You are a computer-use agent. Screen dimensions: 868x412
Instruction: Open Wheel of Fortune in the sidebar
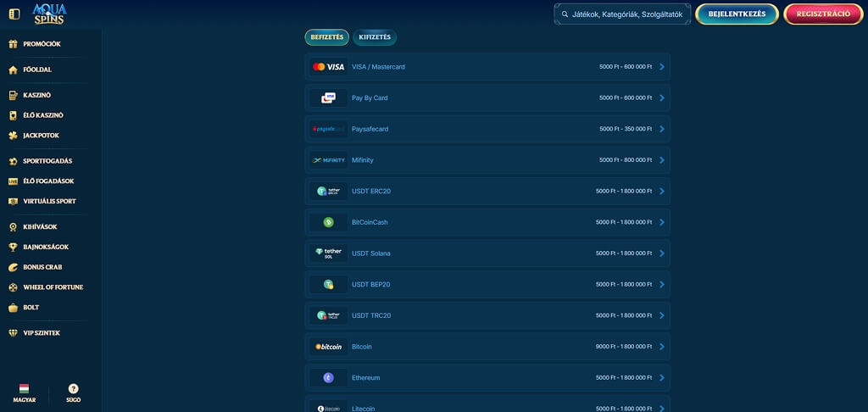coord(53,287)
